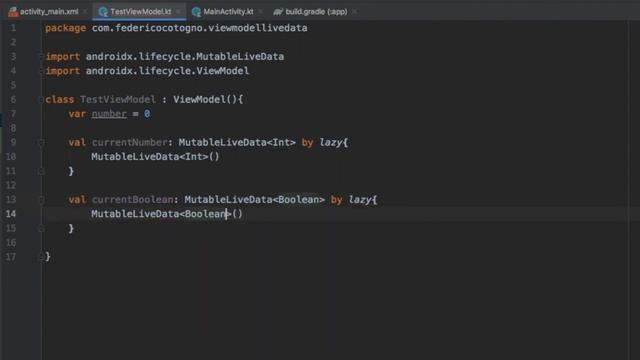Viewport: 640px width, 360px height.
Task: Click ViewModel() superclass call on line 6
Action: click(x=205, y=99)
